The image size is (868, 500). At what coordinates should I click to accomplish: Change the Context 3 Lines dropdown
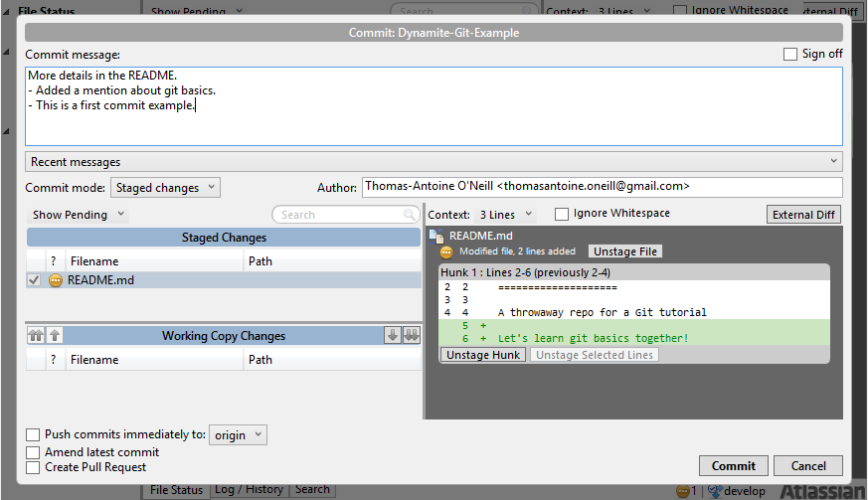coord(505,215)
